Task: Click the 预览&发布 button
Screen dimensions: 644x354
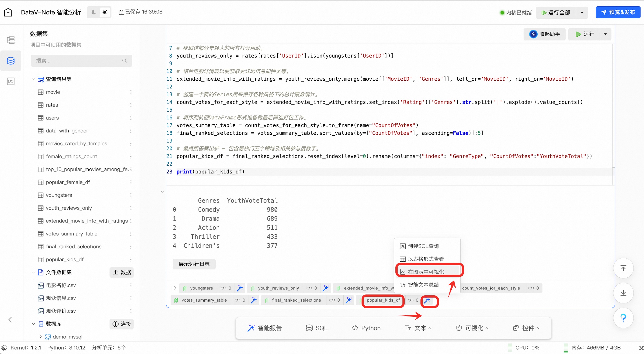Action: point(618,12)
